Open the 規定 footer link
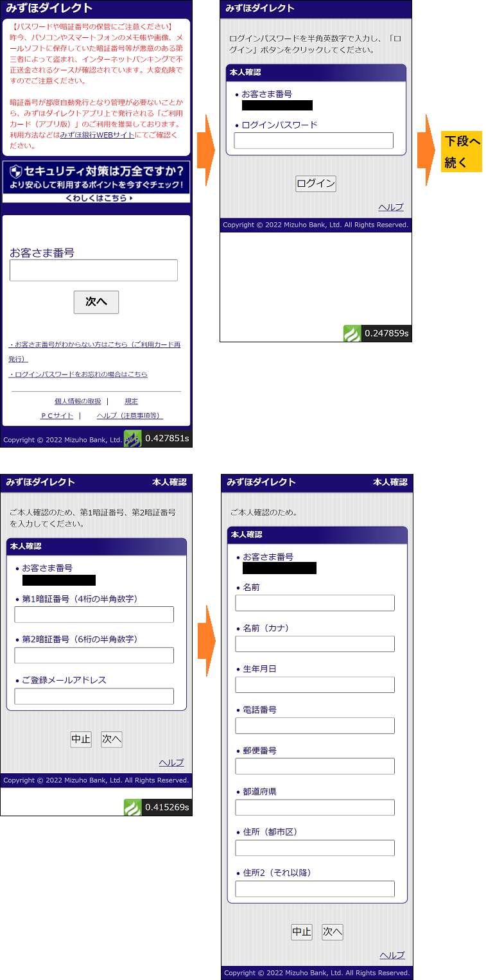Image resolution: width=486 pixels, height=980 pixels. pos(131,401)
